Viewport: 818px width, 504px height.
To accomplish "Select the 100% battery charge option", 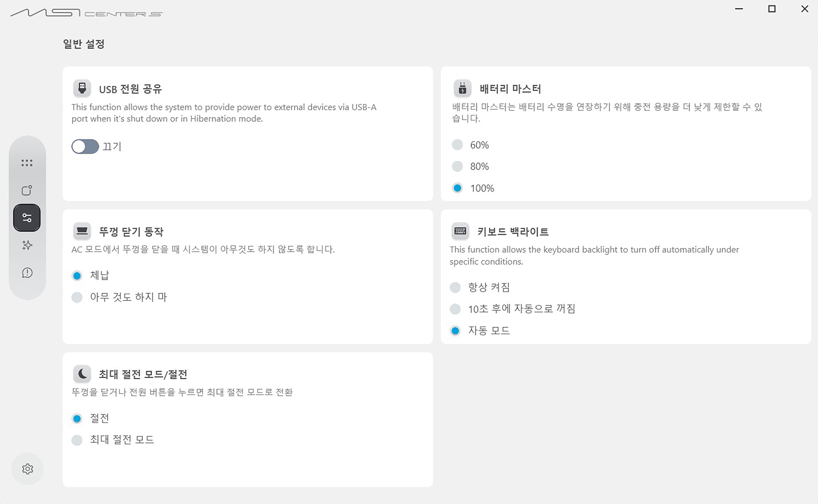I will (457, 188).
